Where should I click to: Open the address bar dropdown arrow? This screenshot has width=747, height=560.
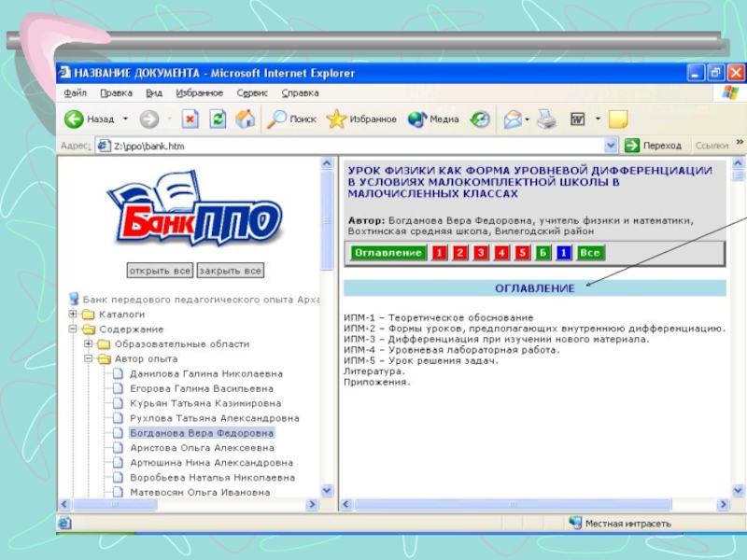tap(611, 146)
